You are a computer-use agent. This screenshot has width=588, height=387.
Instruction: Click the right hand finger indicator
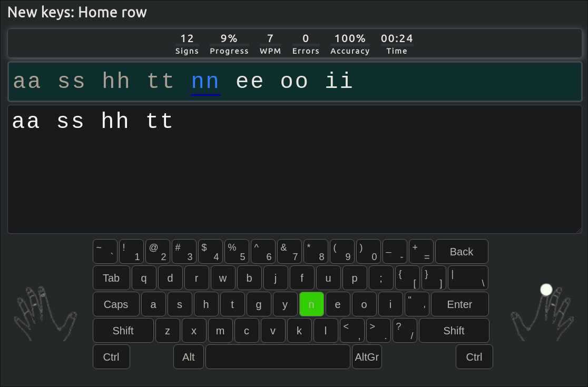click(546, 290)
